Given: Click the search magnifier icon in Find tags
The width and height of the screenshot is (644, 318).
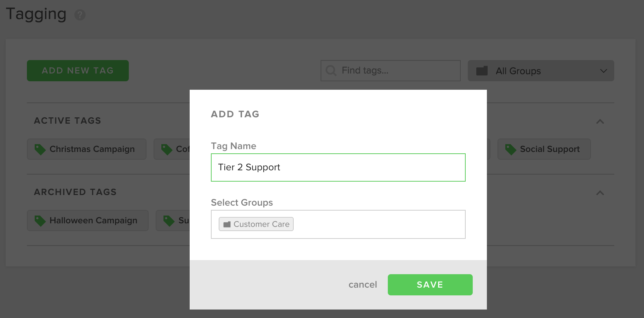Looking at the screenshot, I should (x=331, y=71).
